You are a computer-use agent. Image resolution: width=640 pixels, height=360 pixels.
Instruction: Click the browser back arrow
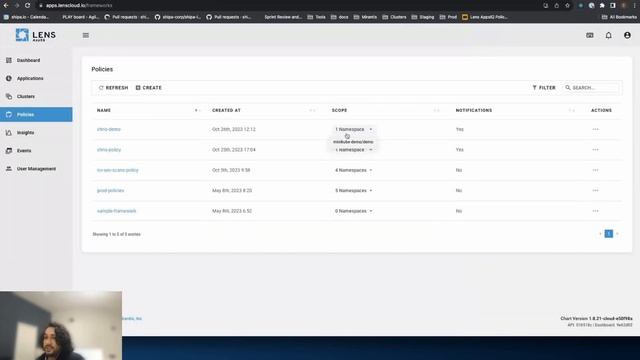click(6, 5)
